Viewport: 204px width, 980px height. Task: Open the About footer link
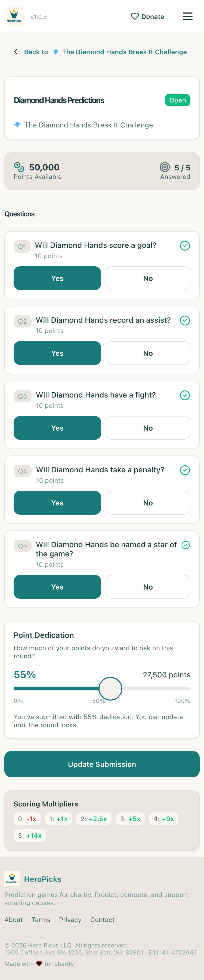13,920
